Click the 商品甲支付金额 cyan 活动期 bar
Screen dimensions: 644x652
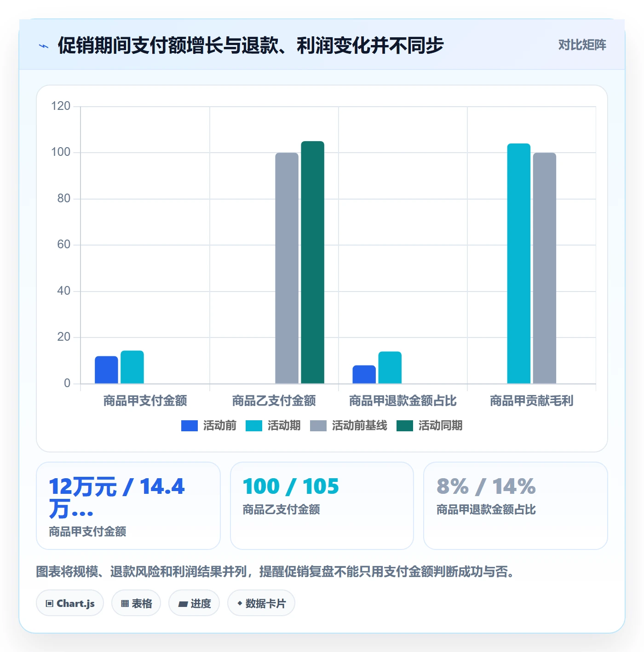132,367
